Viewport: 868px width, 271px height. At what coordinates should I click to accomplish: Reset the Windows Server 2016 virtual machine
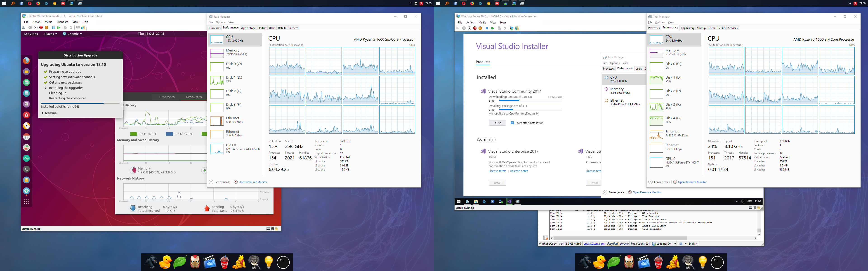[493, 28]
